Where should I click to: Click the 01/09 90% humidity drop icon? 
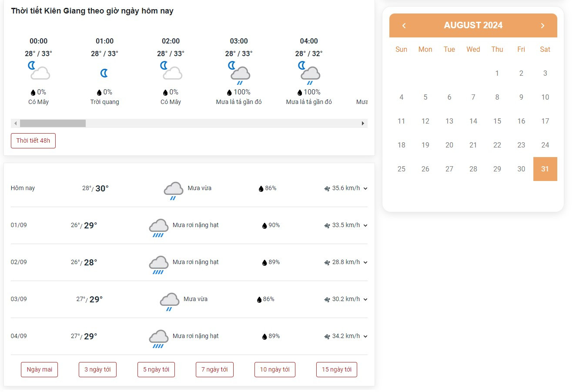265,225
